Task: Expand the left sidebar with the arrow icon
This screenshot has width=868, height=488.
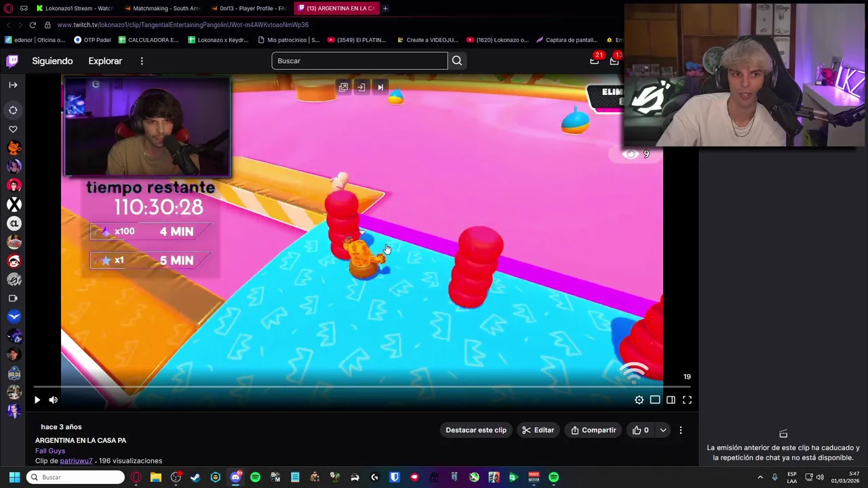Action: pos(13,85)
